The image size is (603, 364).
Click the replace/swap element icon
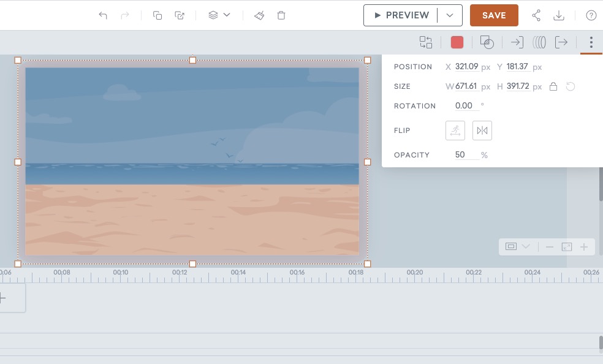pos(426,42)
